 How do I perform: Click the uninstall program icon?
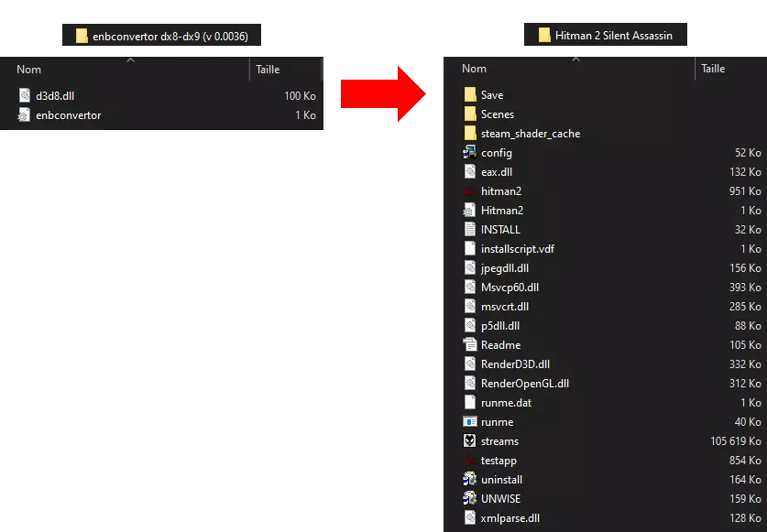click(x=469, y=479)
